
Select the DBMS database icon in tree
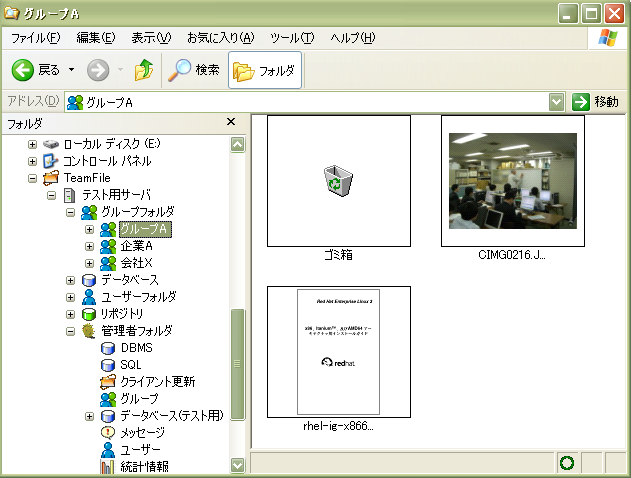click(x=109, y=348)
